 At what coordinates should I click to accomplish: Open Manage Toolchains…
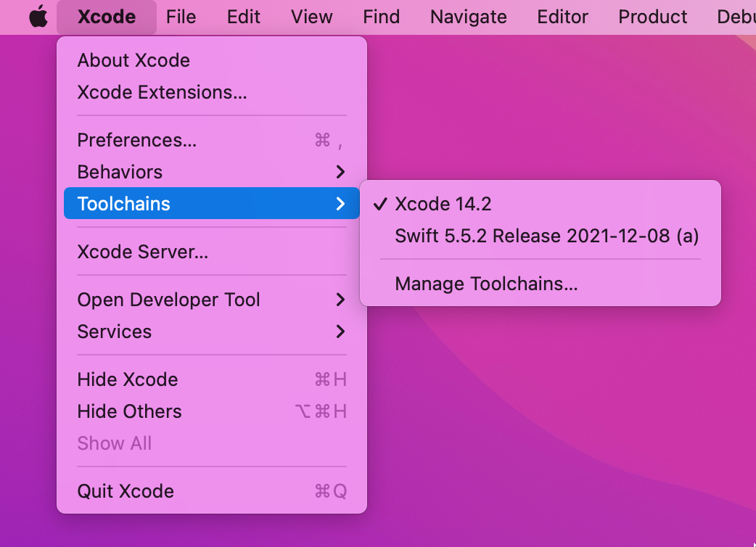tap(540, 284)
